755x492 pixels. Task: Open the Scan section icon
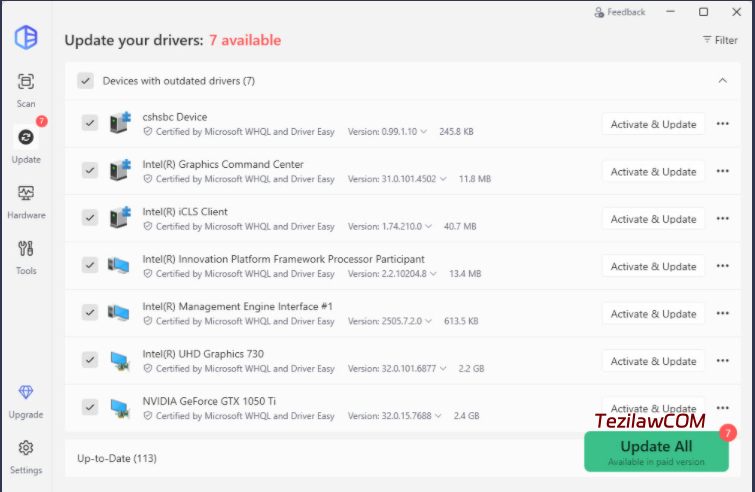[x=26, y=81]
